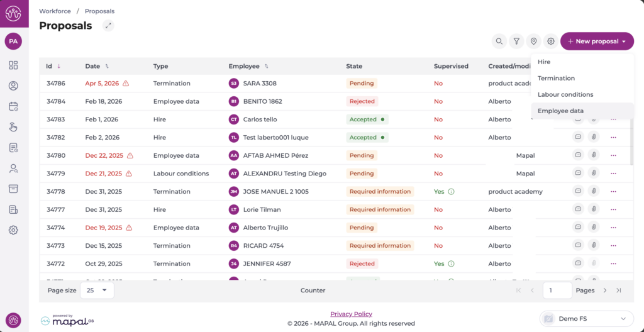
Task: Select Termination from the proposal menu
Action: pyautogui.click(x=556, y=79)
